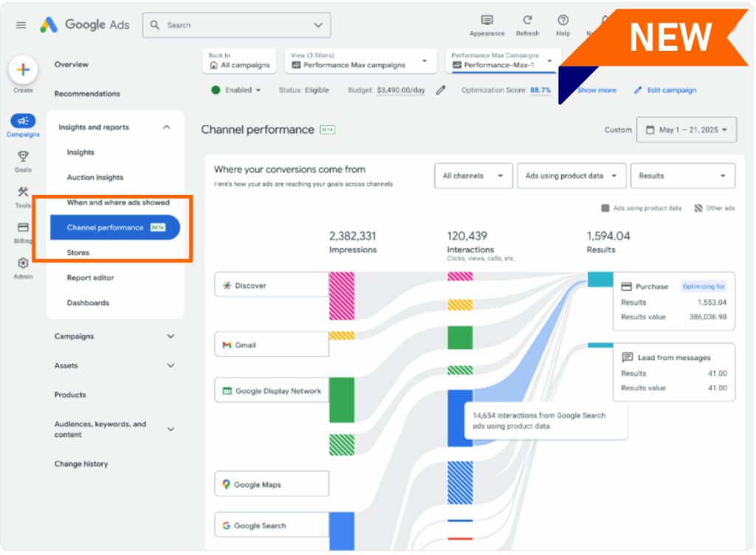756x555 pixels.
Task: Open the Results metric dropdown
Action: [x=682, y=176]
